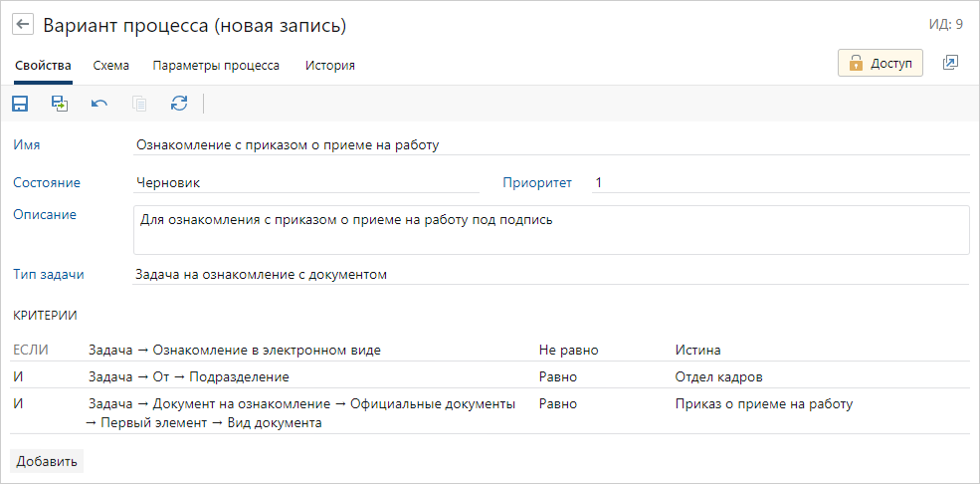Focus the Описание text area
The image size is (980, 484).
pyautogui.click(x=550, y=230)
